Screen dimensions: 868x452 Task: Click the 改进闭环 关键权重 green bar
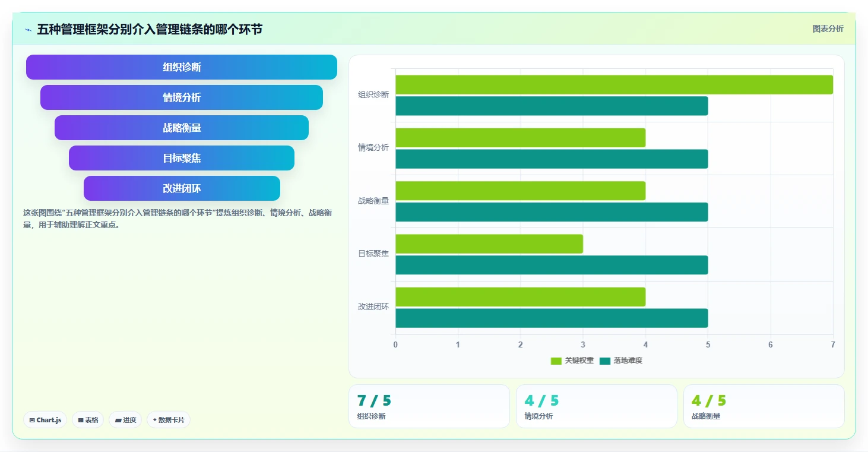[x=520, y=297]
